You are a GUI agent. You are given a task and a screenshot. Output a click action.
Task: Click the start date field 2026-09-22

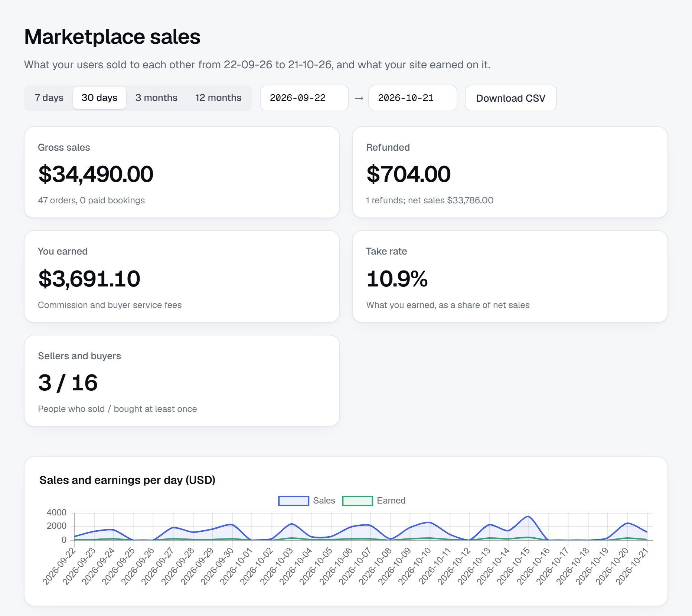(304, 98)
